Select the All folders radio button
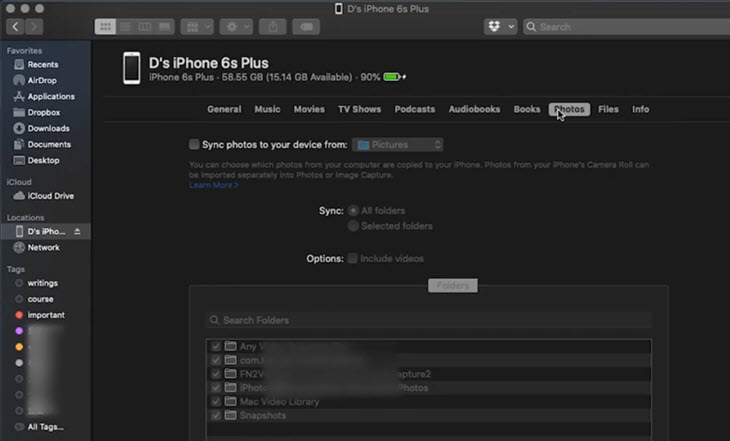 [x=353, y=211]
